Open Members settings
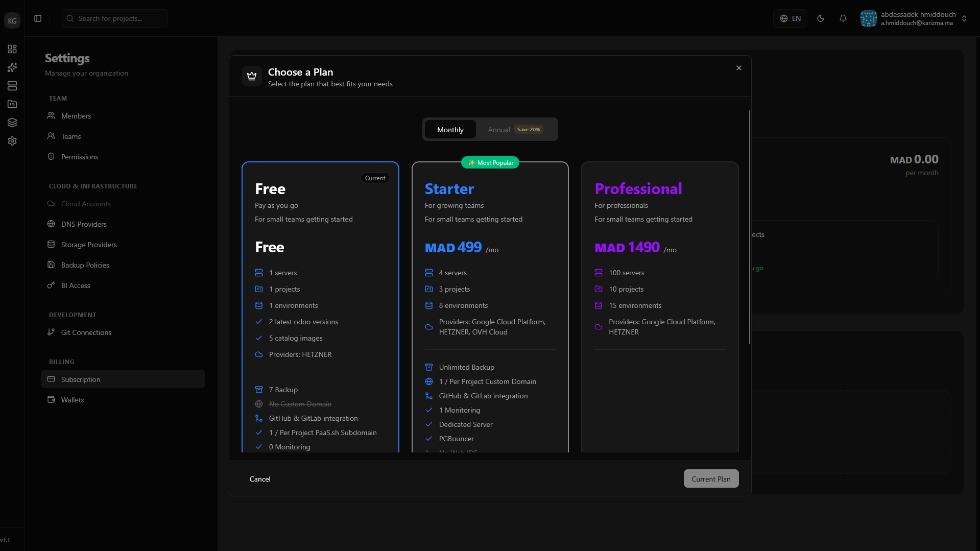The image size is (980, 551). point(123,116)
